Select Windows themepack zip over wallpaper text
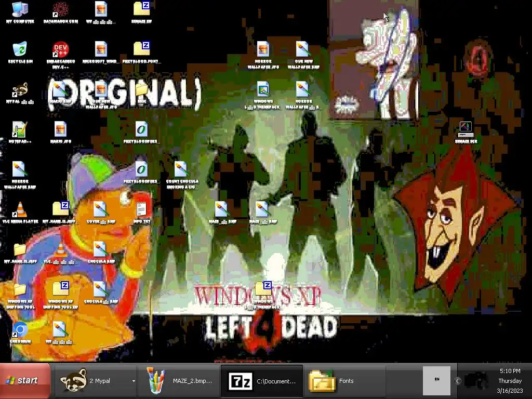This screenshot has width=532, height=399. tap(263, 295)
